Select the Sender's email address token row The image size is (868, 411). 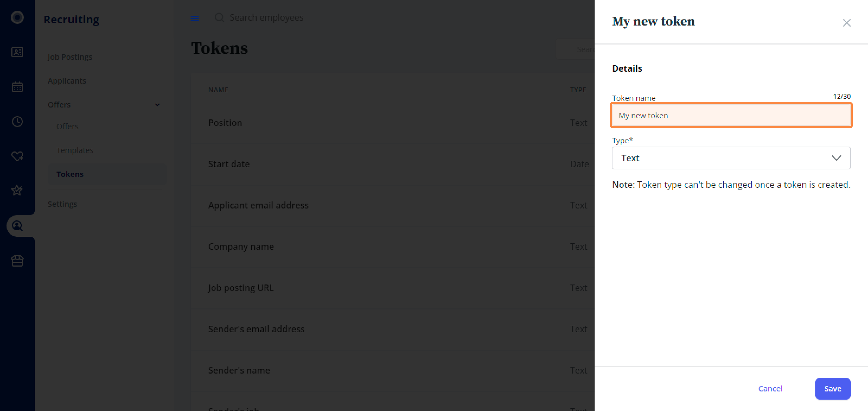tap(392, 329)
